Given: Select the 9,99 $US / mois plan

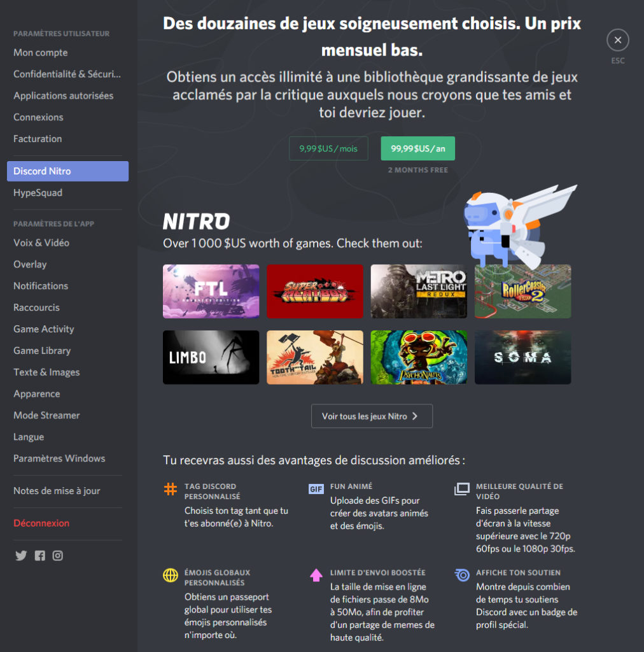Looking at the screenshot, I should tap(328, 148).
